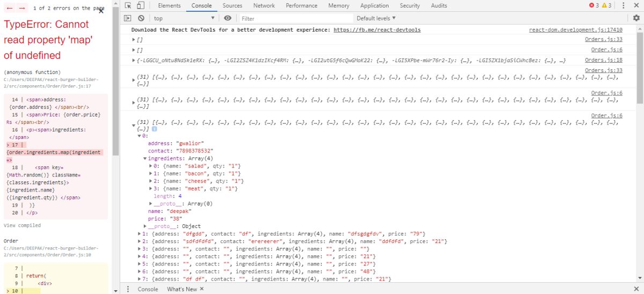Open the Audits tab
The height and width of the screenshot is (294, 644).
click(x=439, y=5)
